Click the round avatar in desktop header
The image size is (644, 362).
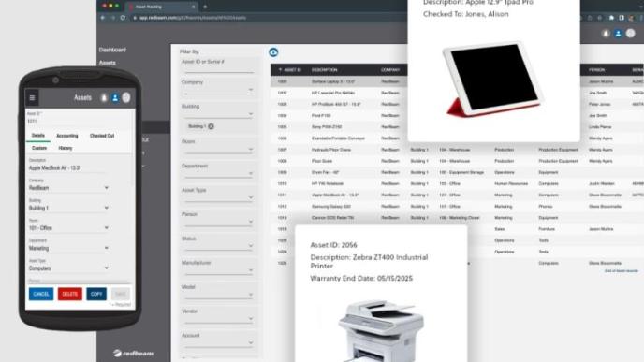pos(631,34)
